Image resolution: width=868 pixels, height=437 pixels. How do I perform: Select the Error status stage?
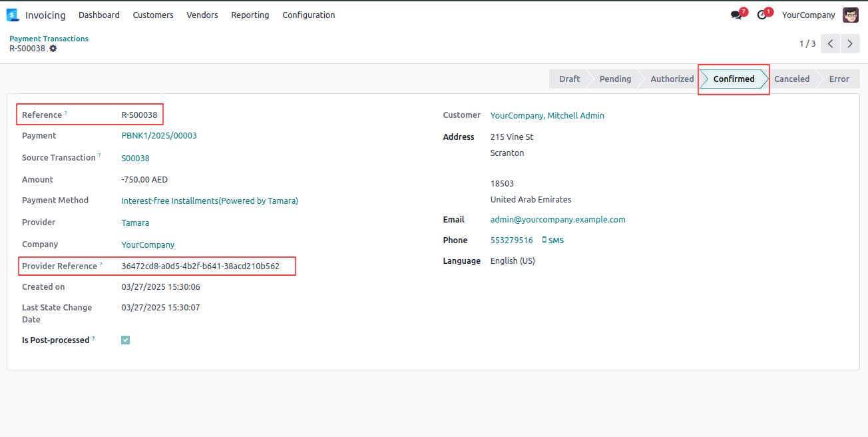(839, 79)
